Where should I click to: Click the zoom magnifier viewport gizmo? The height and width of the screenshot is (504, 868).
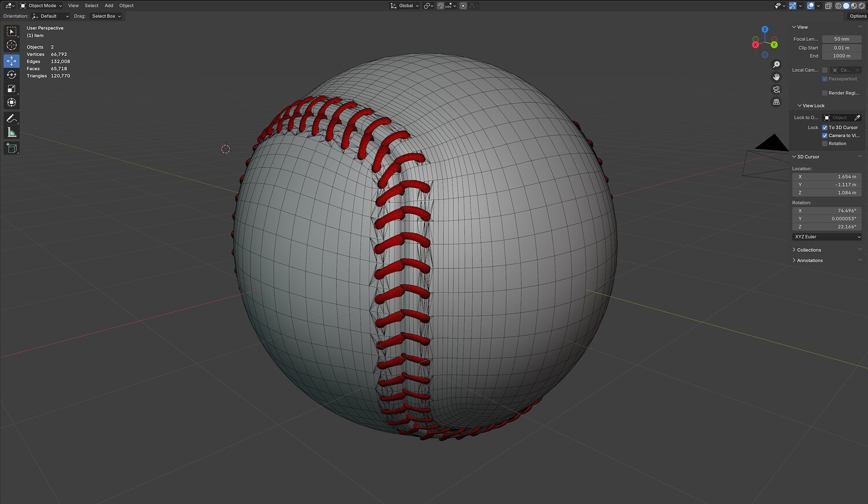click(x=777, y=65)
